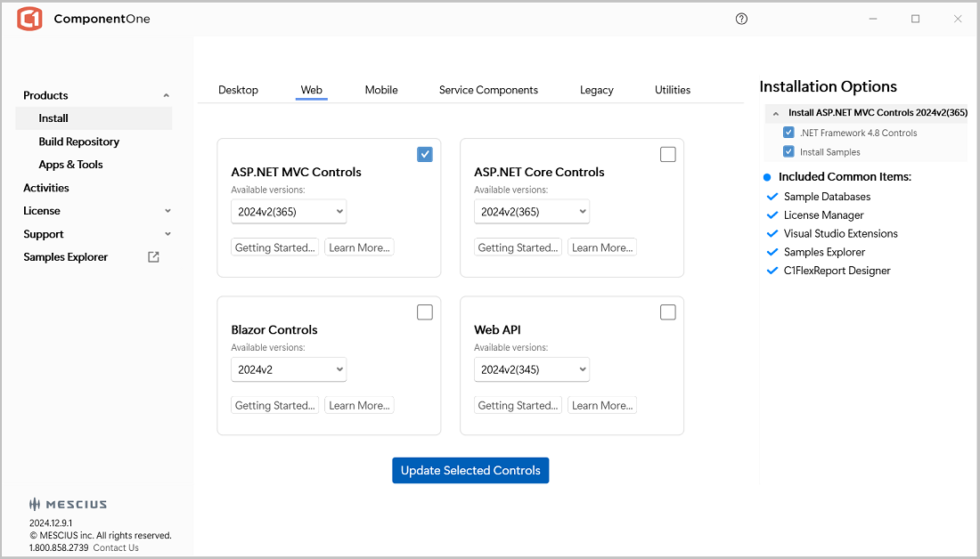Open help via question mark icon

pos(741,19)
